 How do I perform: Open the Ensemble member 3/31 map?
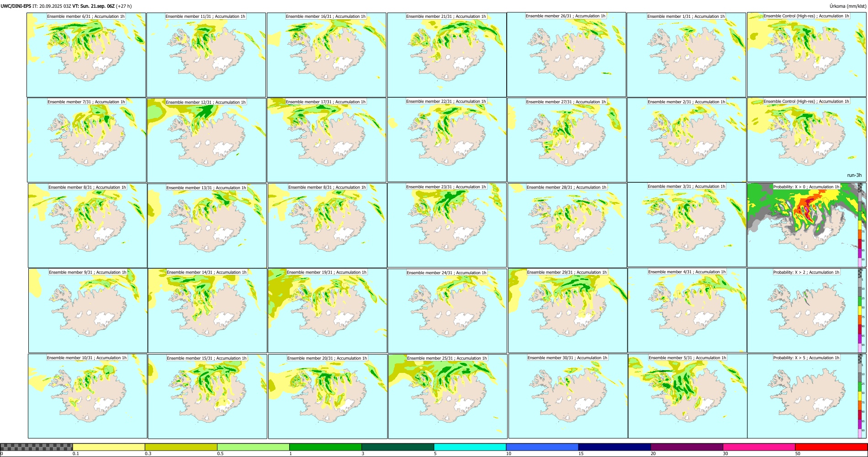(x=687, y=224)
